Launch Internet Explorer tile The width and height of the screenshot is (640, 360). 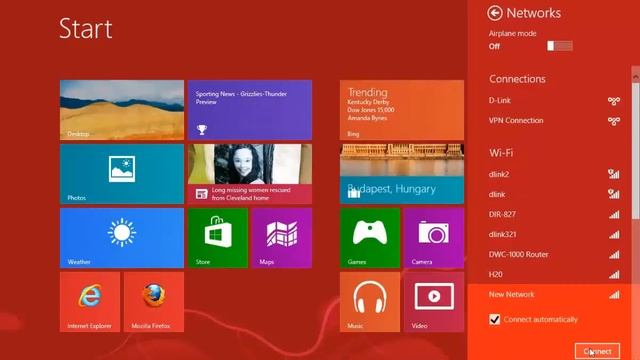coord(90,302)
